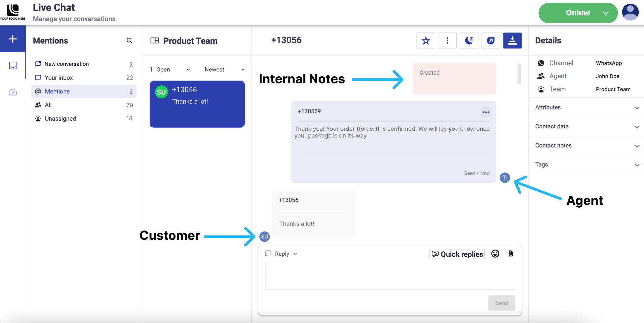Viewport: 644px width, 323px height.
Task: Click the logo in top-left corner
Action: click(13, 12)
